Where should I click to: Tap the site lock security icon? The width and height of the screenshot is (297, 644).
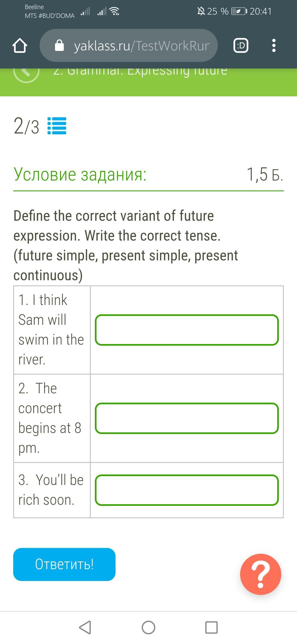click(59, 45)
